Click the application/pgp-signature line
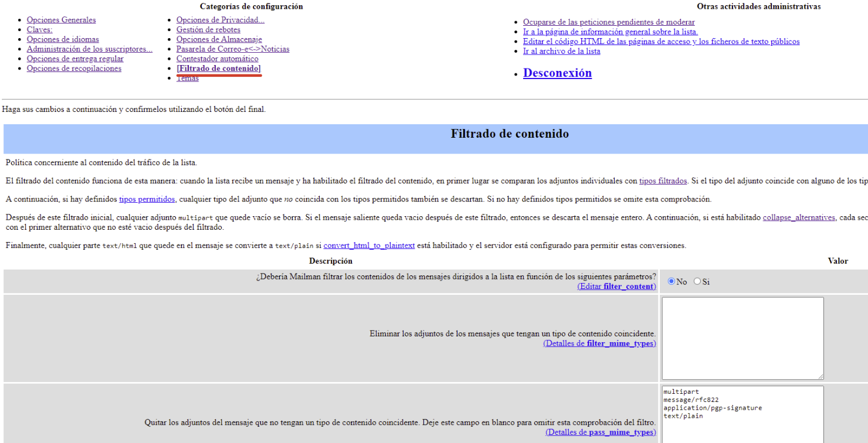Viewport: 868px width, 443px height. tap(713, 408)
